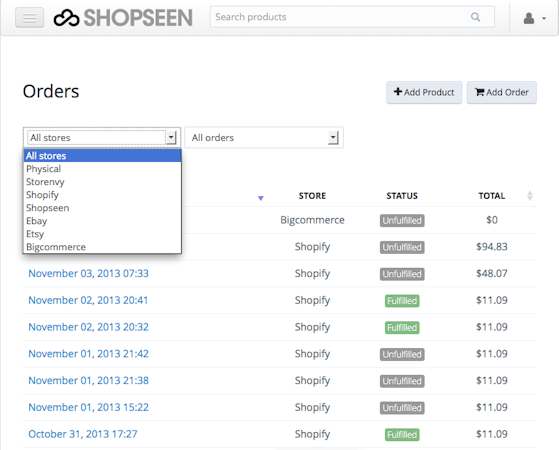Screen dimensions: 559x450
Task: Open order November 01, 2013 15:22
Action: [88, 407]
